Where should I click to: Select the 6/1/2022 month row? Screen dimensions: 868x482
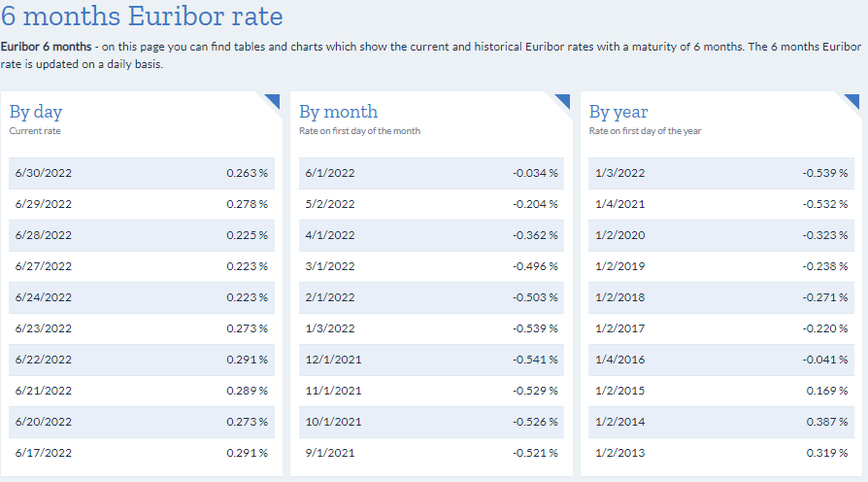[x=432, y=173]
